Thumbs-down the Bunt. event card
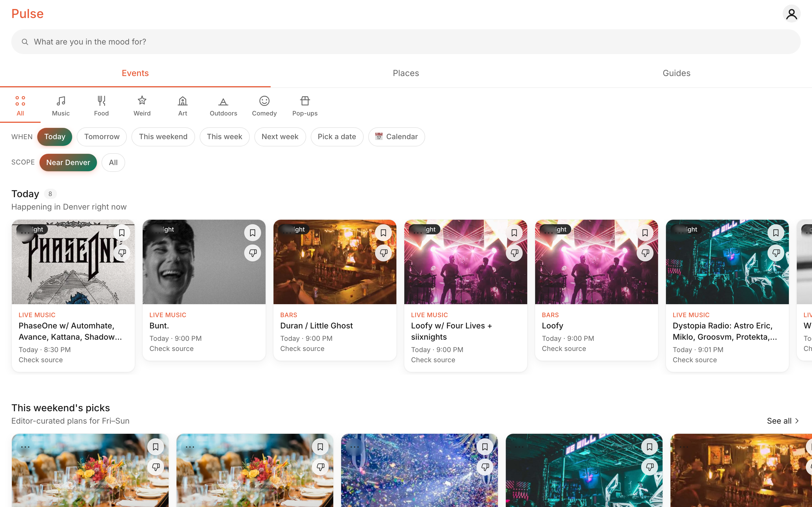Viewport: 812px width, 507px height. click(x=253, y=253)
